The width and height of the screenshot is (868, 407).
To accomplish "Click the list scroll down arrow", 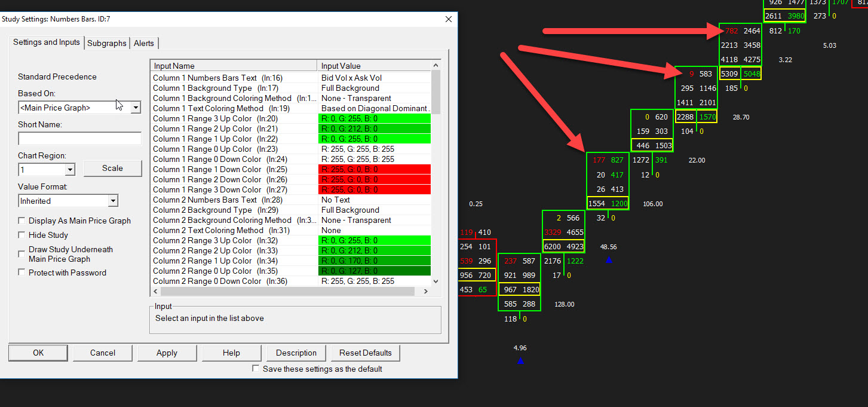I will tap(435, 281).
